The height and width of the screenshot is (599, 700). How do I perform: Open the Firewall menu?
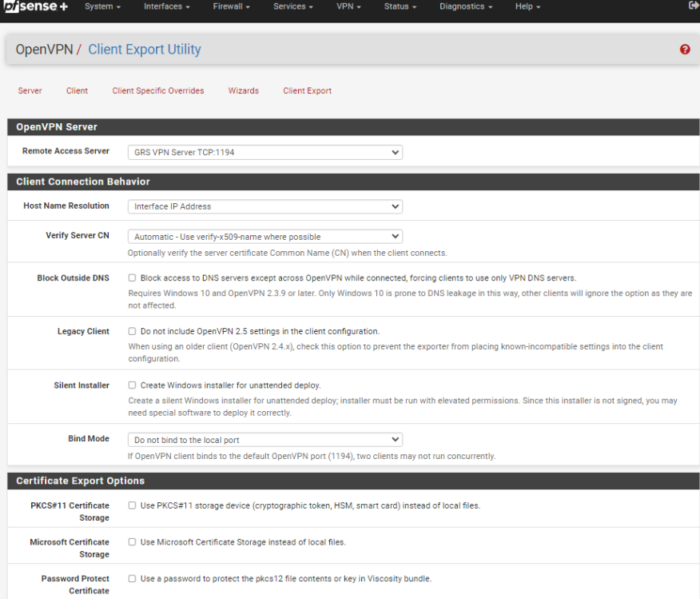231,6
